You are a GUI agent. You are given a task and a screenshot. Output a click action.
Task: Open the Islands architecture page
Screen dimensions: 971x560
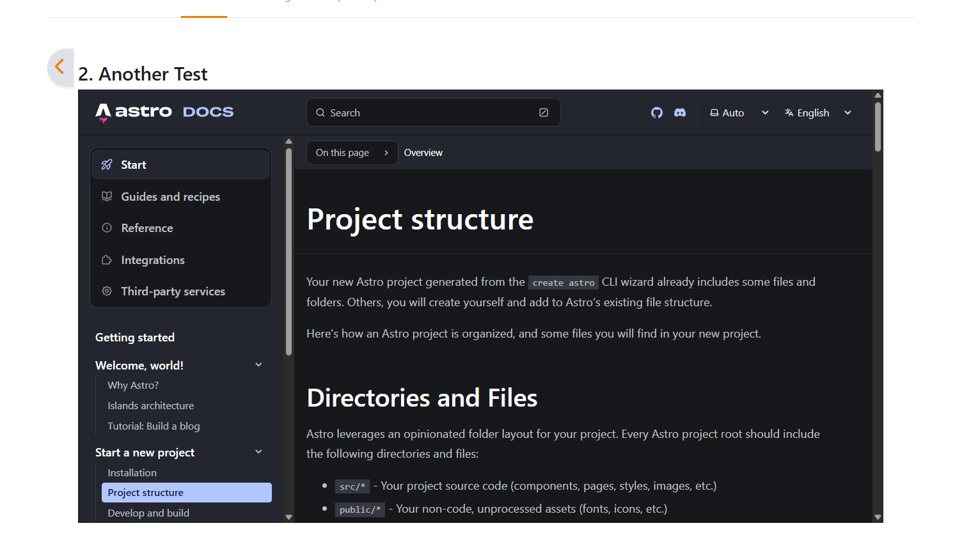151,405
